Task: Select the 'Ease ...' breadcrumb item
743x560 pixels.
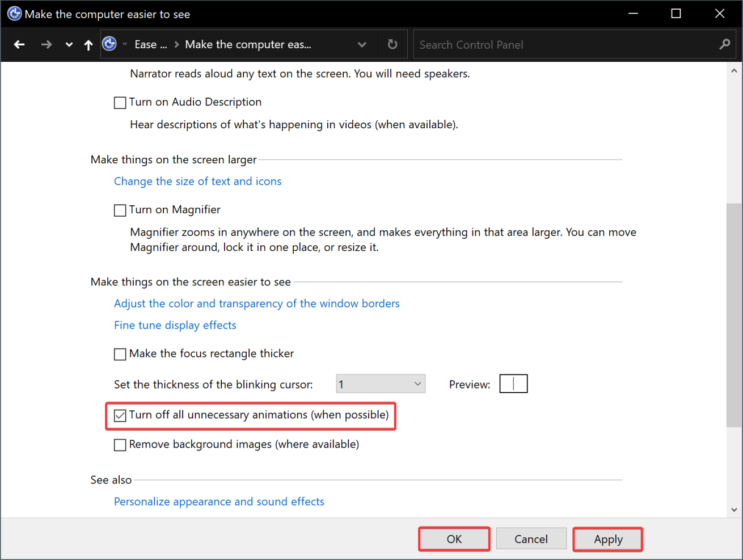Action: [x=150, y=44]
